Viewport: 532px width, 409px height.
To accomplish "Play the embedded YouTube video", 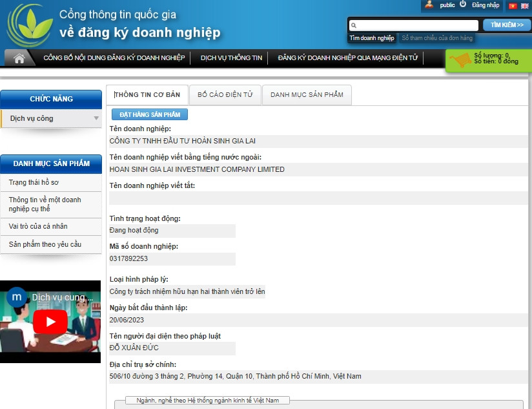I will [50, 321].
